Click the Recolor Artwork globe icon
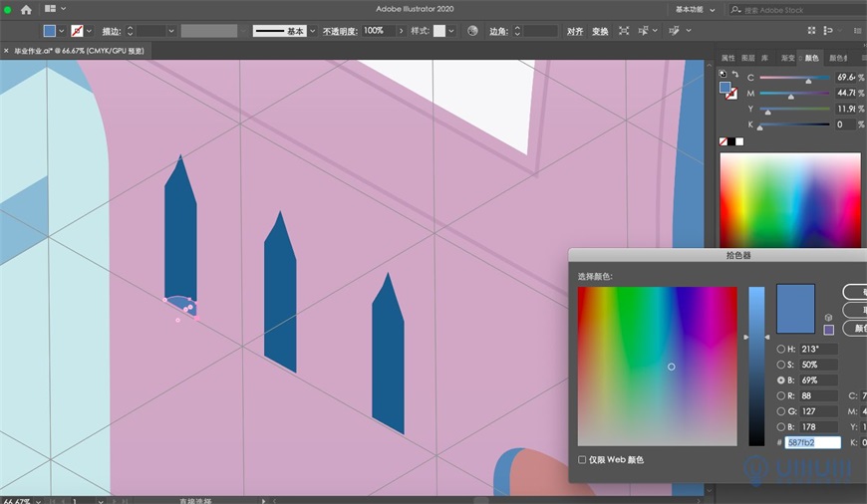Screen dimensions: 867x504 pyautogui.click(x=472, y=31)
